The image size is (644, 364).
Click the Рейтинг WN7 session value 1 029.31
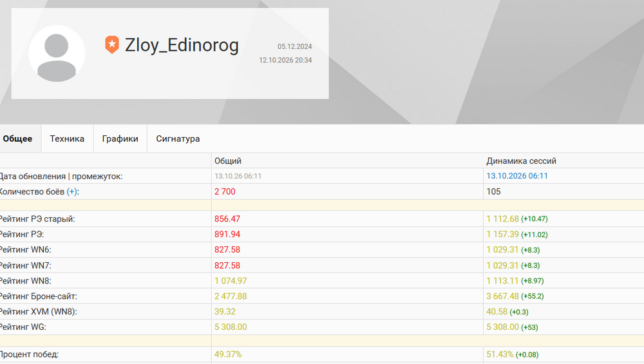(x=502, y=265)
